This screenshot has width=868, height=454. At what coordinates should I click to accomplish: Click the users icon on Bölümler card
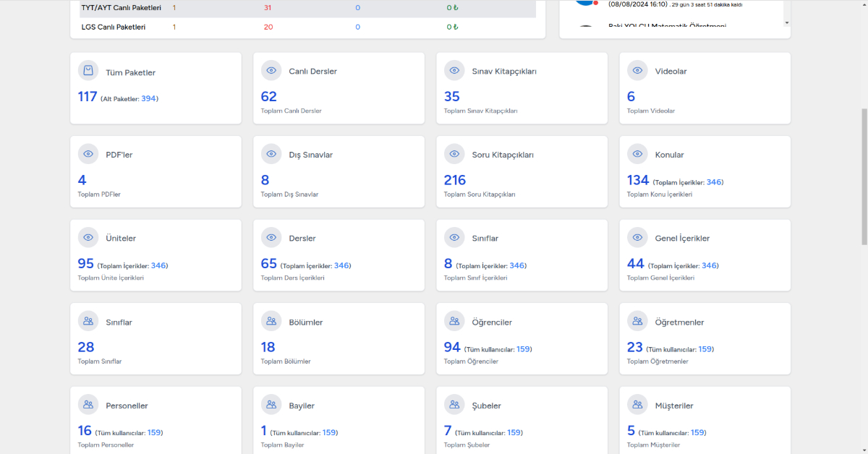271,322
